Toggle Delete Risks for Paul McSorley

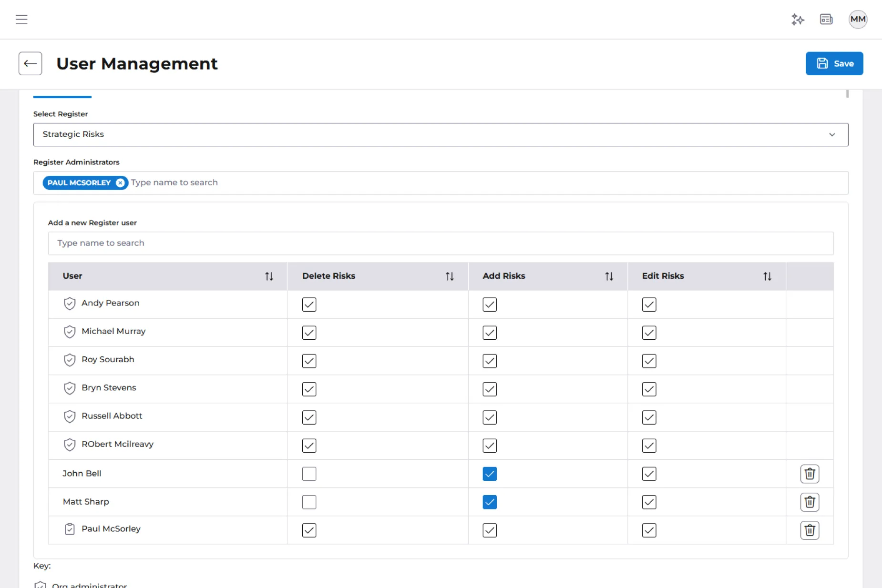point(309,530)
